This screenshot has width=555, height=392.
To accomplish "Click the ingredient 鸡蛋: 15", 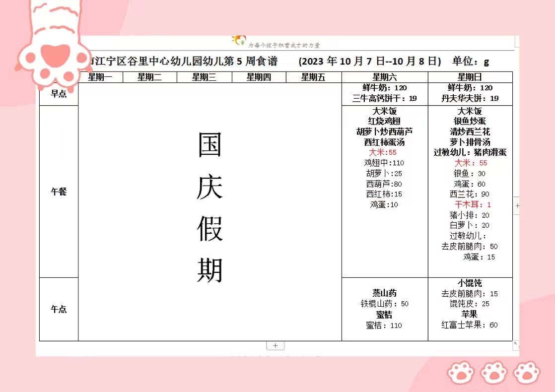I will tap(479, 257).
